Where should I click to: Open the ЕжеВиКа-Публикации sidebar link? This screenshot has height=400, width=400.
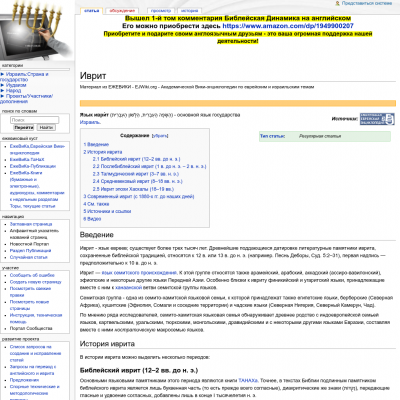pos(33,166)
